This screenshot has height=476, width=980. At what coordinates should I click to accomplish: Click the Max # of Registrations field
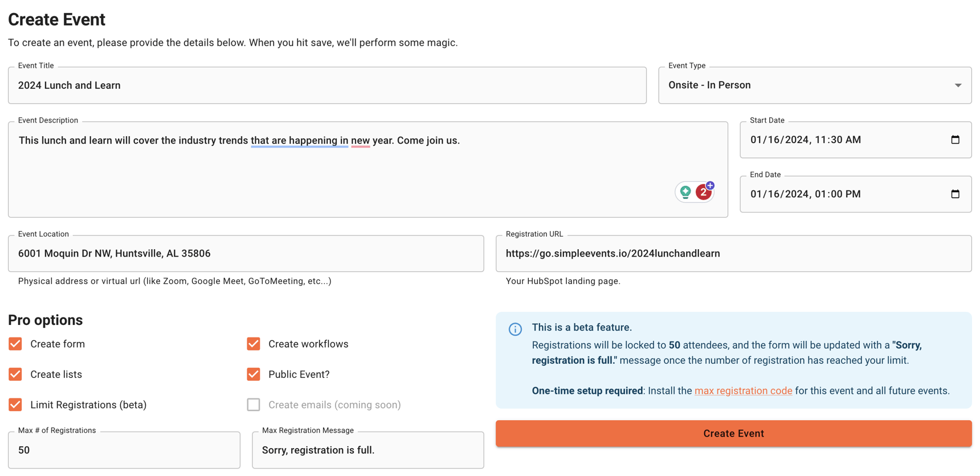124,450
